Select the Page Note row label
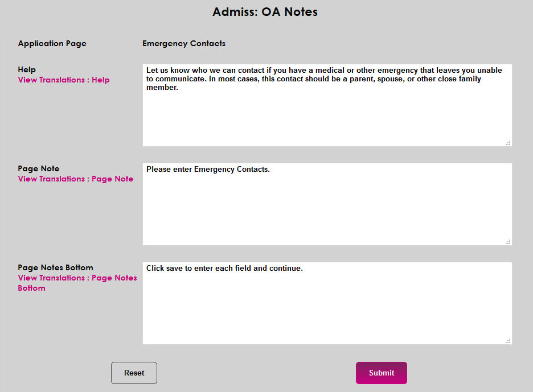The image size is (533, 392). (39, 168)
